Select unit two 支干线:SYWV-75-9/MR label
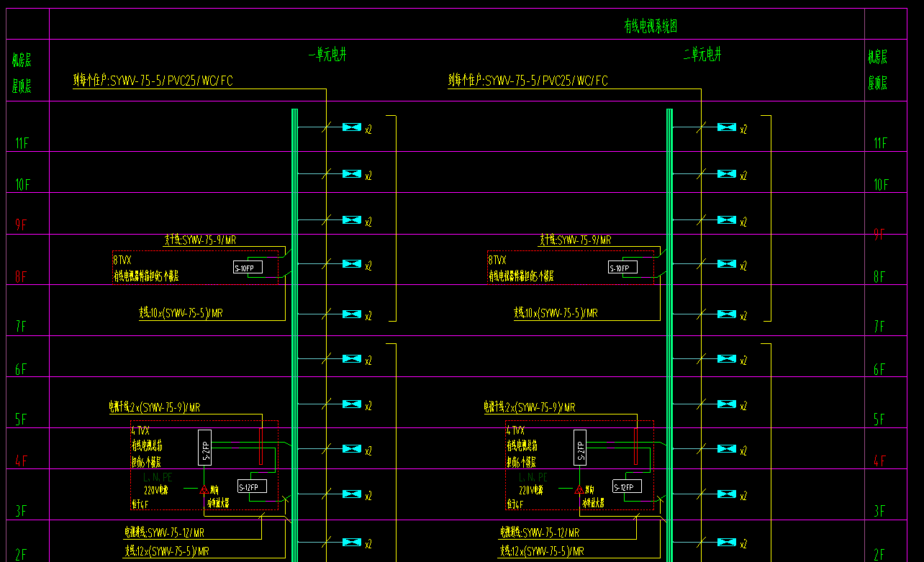 tap(576, 240)
